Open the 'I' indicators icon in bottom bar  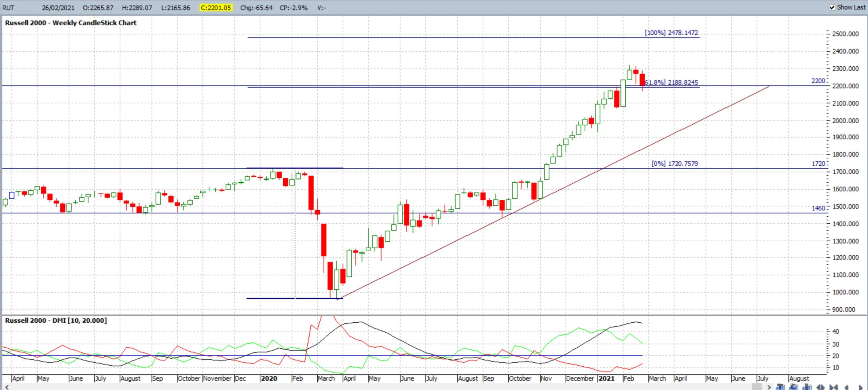[807, 387]
